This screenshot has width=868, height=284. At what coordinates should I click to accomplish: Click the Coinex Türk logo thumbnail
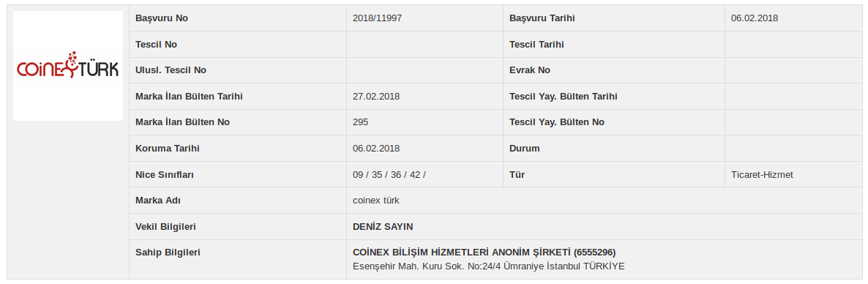tap(68, 66)
